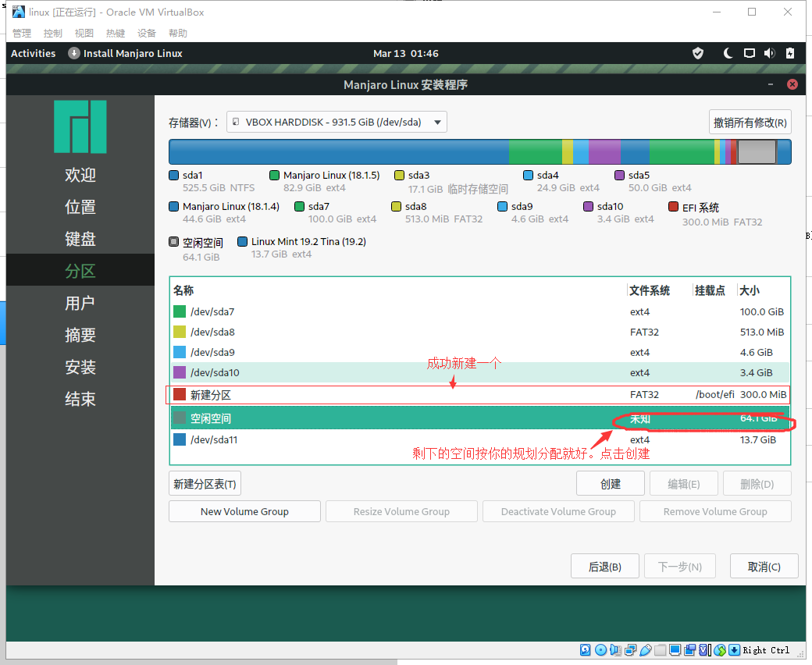Open the storage device dropdown for VBOX HARDDISK
Image resolution: width=812 pixels, height=665 pixels.
pos(337,122)
